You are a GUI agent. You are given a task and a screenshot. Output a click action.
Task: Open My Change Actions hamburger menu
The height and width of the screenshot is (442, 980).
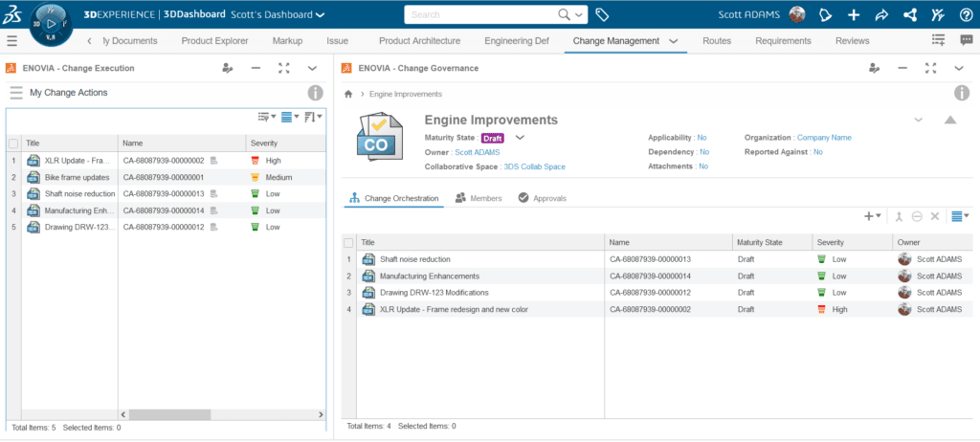pyautogui.click(x=16, y=93)
